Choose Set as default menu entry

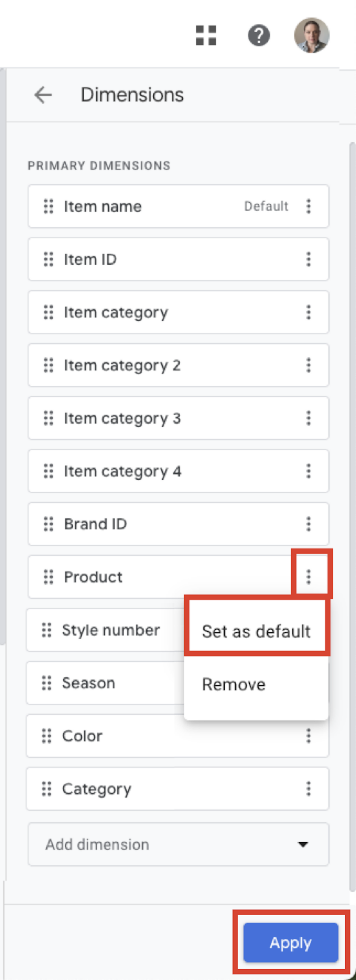[x=256, y=631]
